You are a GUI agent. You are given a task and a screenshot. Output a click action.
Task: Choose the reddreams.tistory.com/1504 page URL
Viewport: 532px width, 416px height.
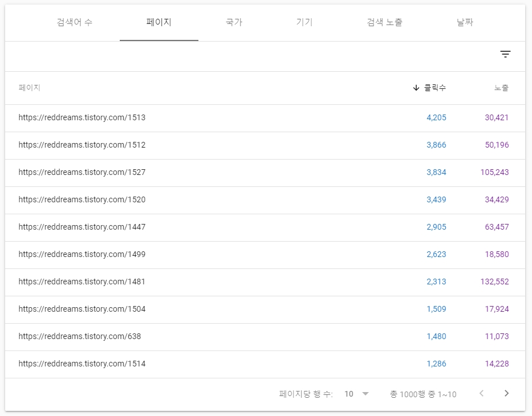(x=82, y=309)
